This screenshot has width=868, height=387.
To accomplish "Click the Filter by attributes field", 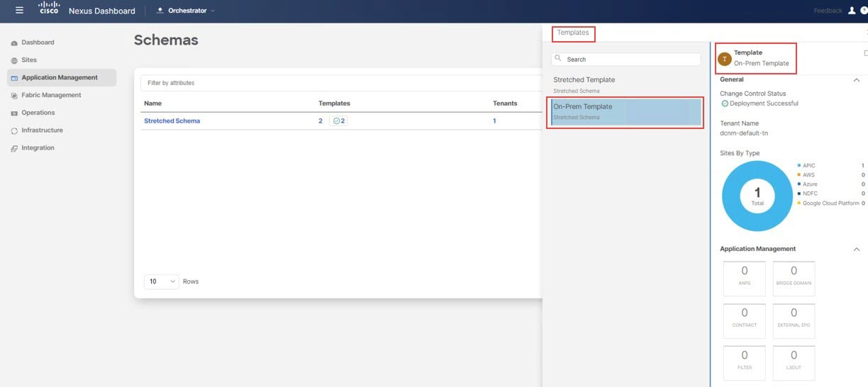I will pyautogui.click(x=340, y=83).
